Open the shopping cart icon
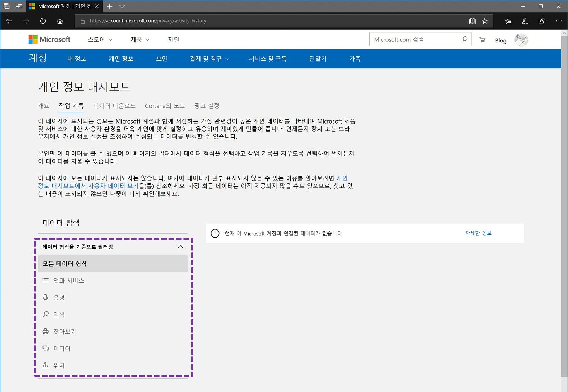Screen dimensions: 568x392 (482, 40)
